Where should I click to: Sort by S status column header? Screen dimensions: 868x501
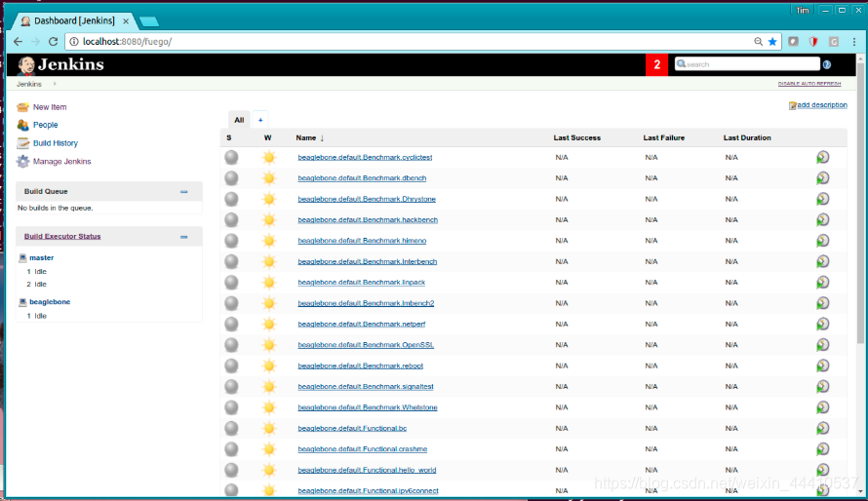click(x=228, y=137)
